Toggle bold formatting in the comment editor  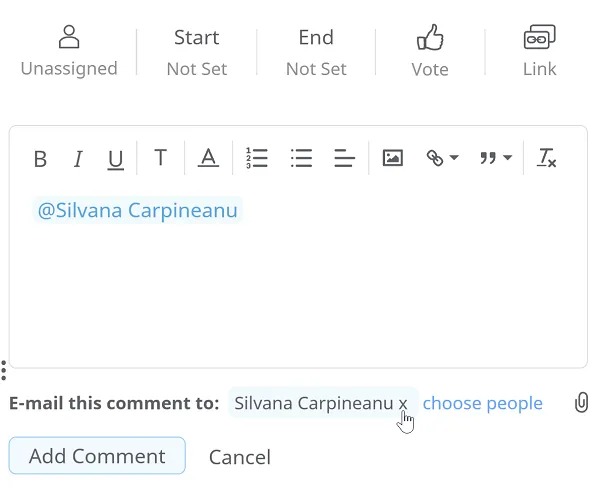(40, 158)
